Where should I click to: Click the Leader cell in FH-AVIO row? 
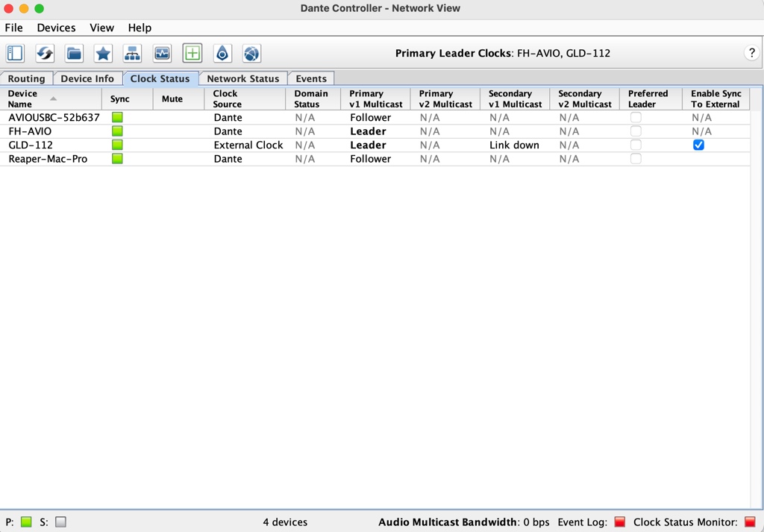tap(368, 131)
